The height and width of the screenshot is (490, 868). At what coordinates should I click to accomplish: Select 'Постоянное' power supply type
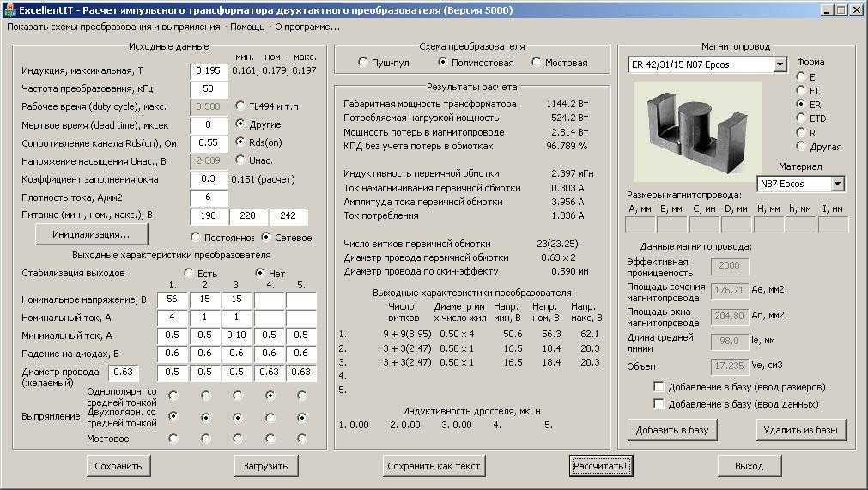tap(195, 237)
